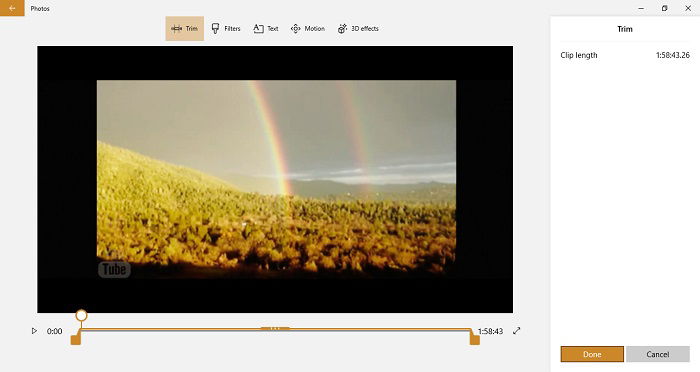Image resolution: width=700 pixels, height=372 pixels.
Task: Restore down the Photos window
Action: [664, 8]
